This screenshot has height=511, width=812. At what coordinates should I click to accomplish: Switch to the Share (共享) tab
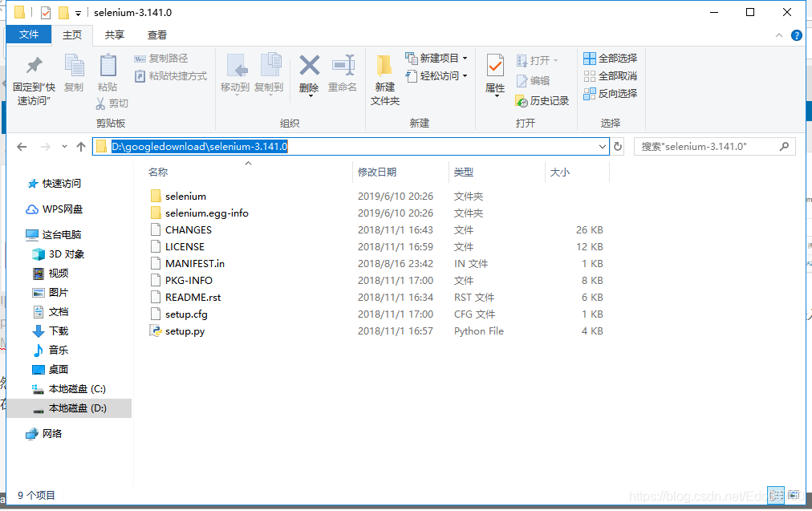coord(115,34)
